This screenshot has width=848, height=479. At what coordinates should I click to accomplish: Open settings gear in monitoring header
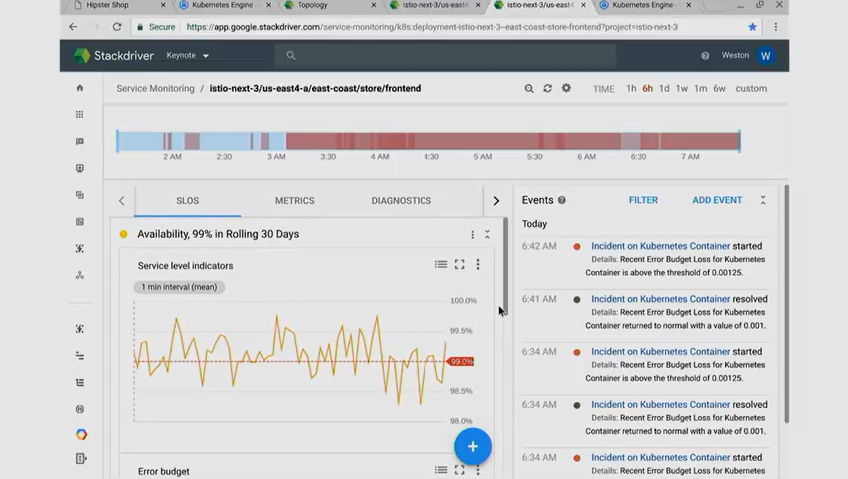[x=566, y=89]
